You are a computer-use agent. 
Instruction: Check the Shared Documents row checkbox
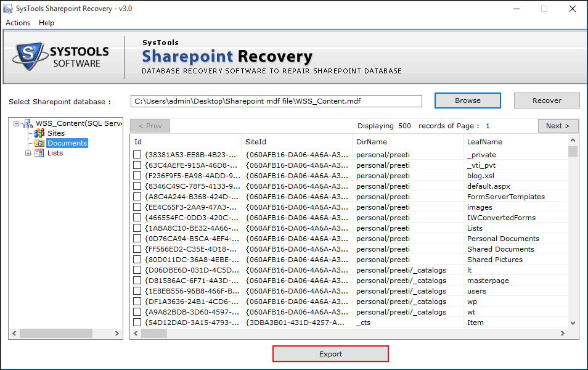[x=137, y=249]
